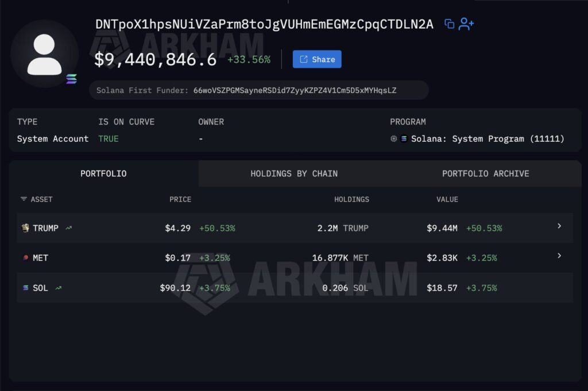Click the SOL token icon
This screenshot has height=391, width=588.
[25, 288]
